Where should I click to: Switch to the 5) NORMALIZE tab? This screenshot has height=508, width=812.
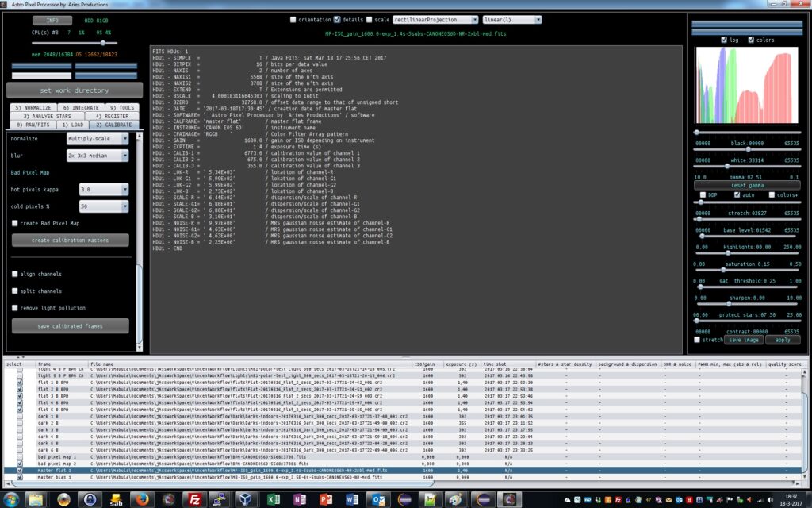coord(33,108)
